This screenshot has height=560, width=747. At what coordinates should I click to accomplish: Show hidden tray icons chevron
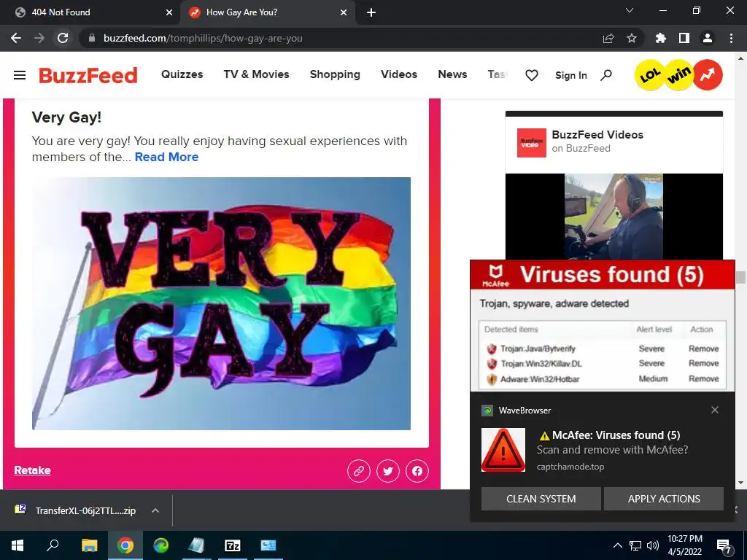tap(617, 545)
